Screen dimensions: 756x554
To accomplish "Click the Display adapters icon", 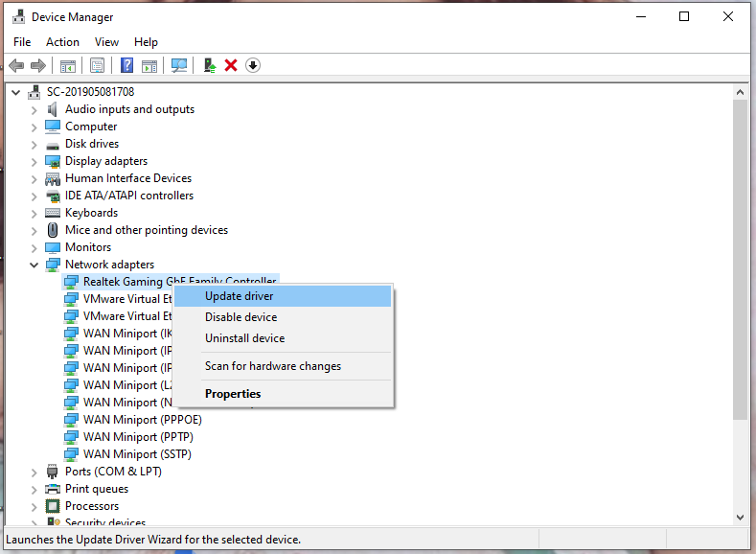I will (x=53, y=161).
